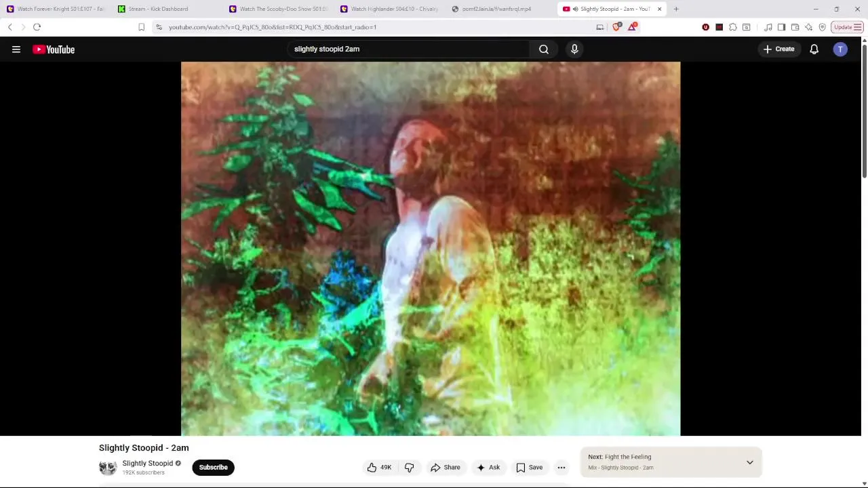Open the Brave Wallet icon
Image resolution: width=868 pixels, height=488 pixels.
pyautogui.click(x=795, y=27)
